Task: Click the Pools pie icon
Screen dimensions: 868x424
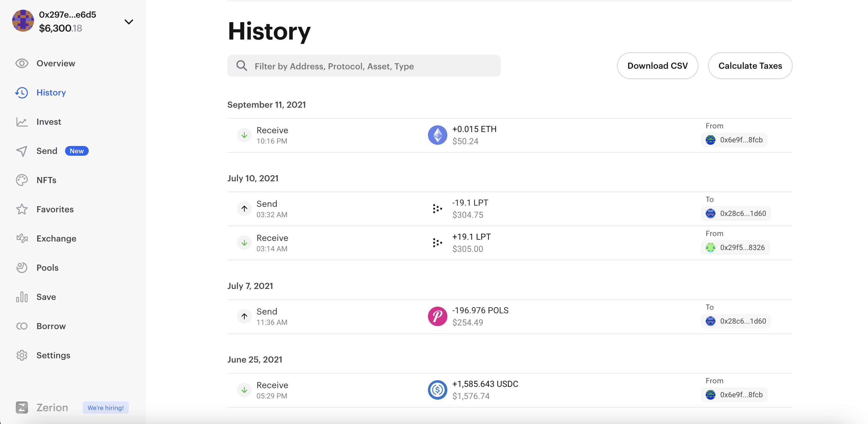Action: 22,268
